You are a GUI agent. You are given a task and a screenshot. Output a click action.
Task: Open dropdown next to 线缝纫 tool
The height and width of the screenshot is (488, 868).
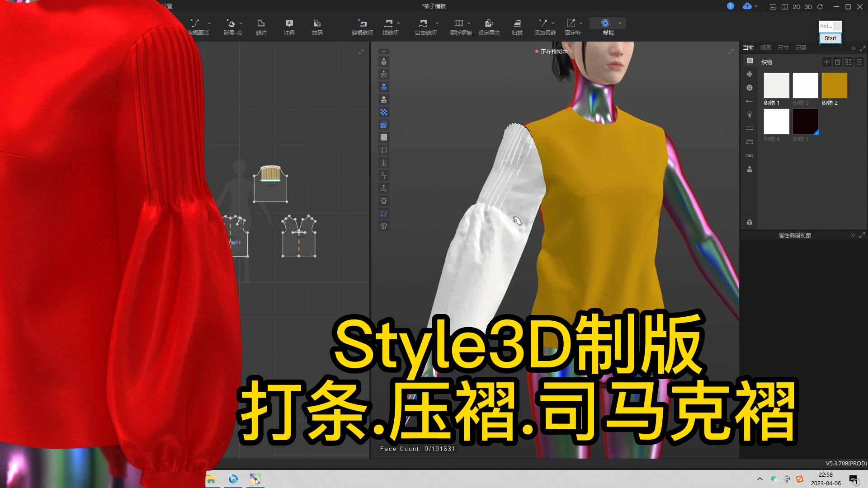click(x=398, y=23)
